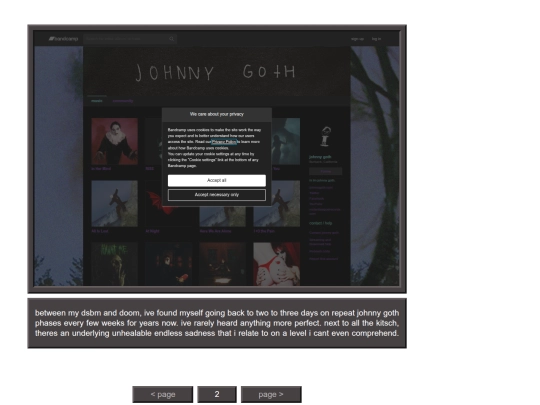
Task: Open the dim red room album cover
Action: click(x=222, y=264)
